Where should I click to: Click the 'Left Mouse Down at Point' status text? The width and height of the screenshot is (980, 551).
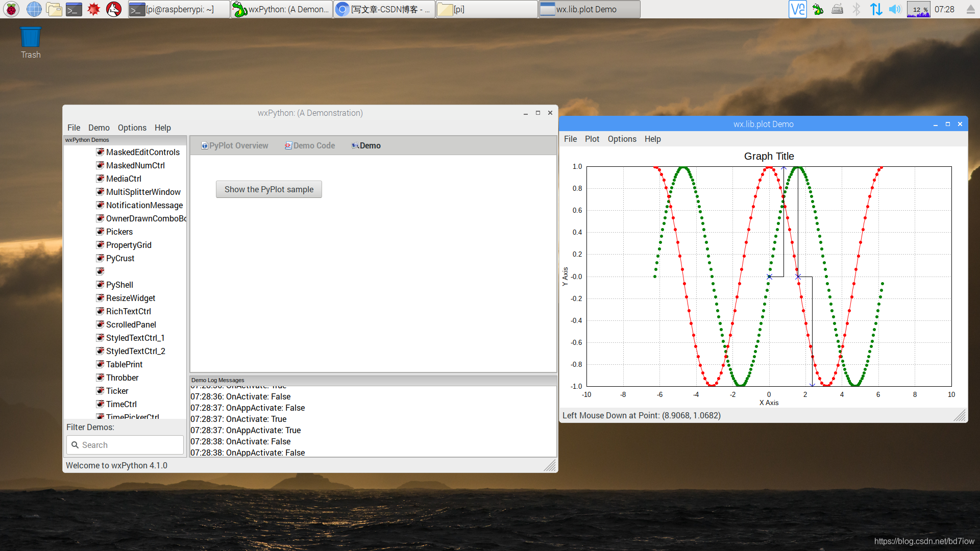pyautogui.click(x=642, y=415)
